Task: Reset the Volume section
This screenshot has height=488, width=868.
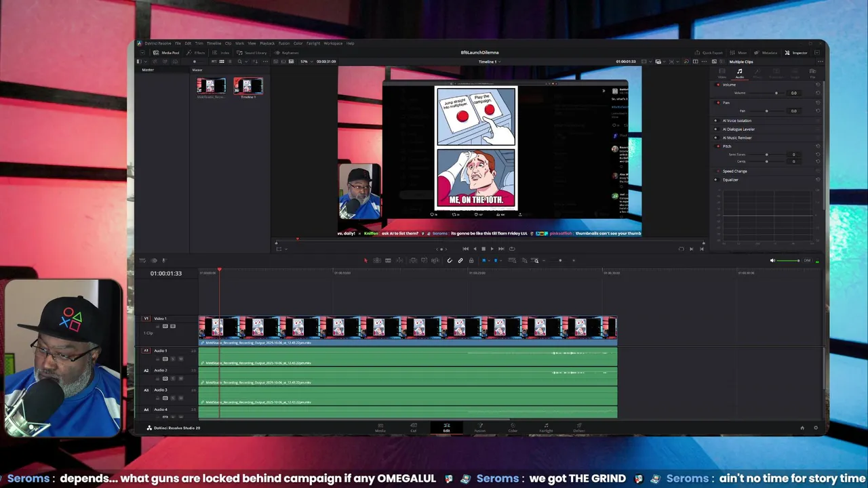Action: [818, 85]
